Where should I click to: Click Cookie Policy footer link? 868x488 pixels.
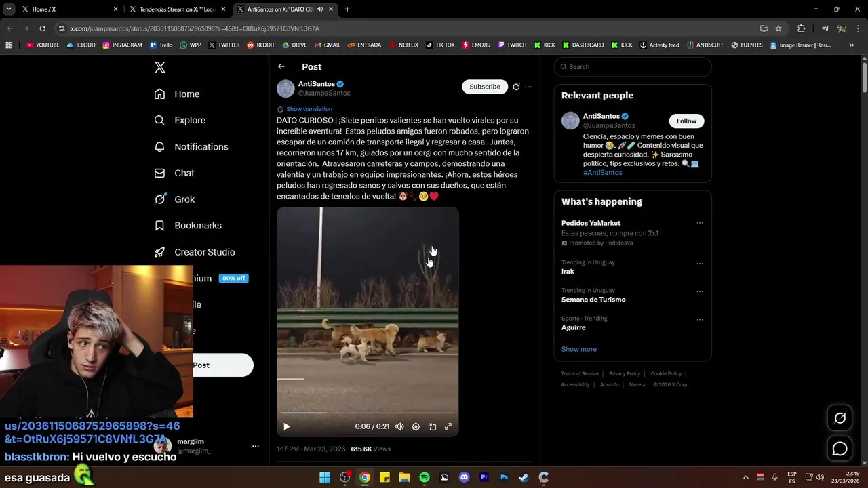[666, 373]
